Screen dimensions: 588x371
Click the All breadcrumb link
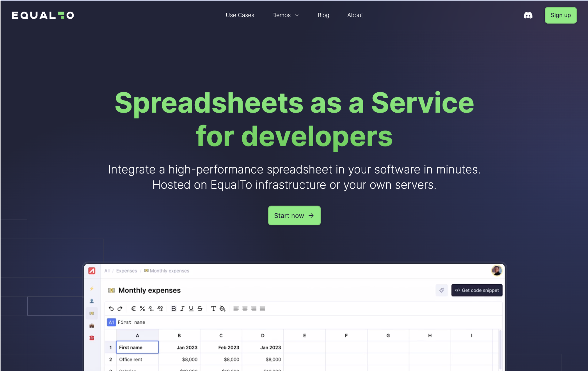click(x=107, y=271)
